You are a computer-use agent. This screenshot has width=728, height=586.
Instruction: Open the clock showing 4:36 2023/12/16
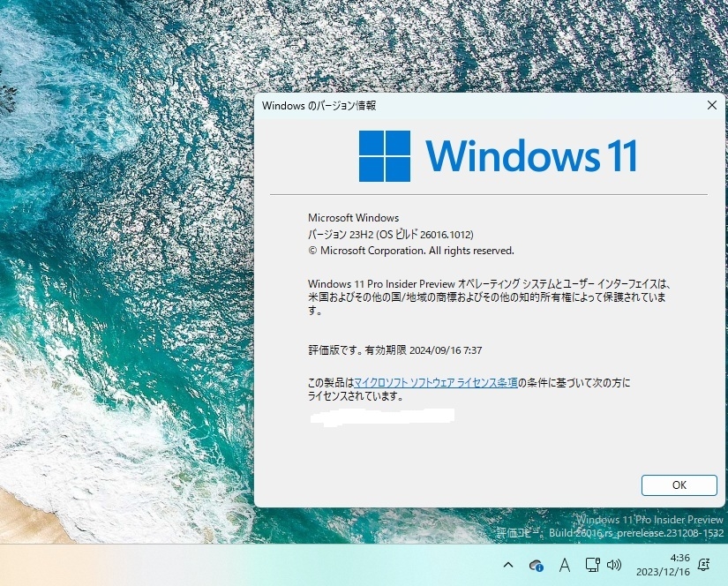663,565
